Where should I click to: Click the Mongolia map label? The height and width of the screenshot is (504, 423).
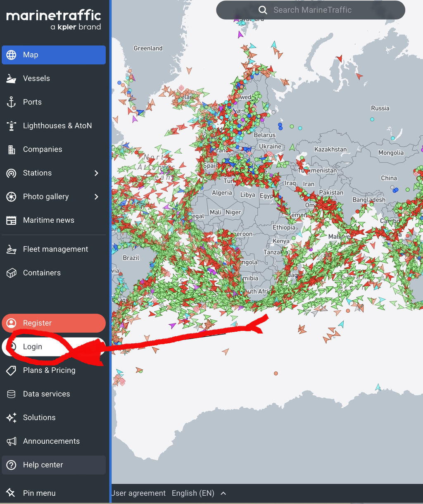point(391,153)
